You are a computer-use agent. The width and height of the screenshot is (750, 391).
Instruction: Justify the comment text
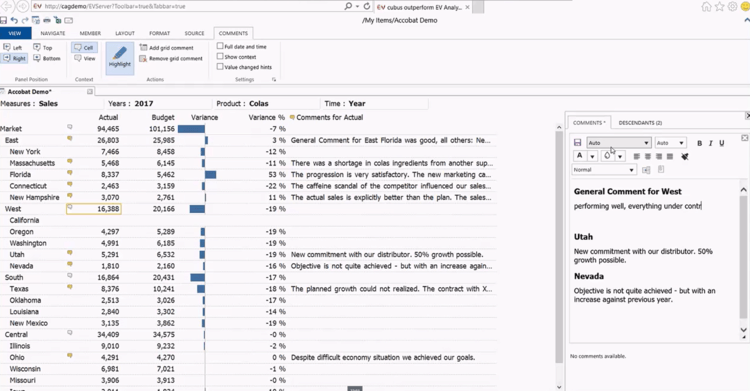click(670, 156)
